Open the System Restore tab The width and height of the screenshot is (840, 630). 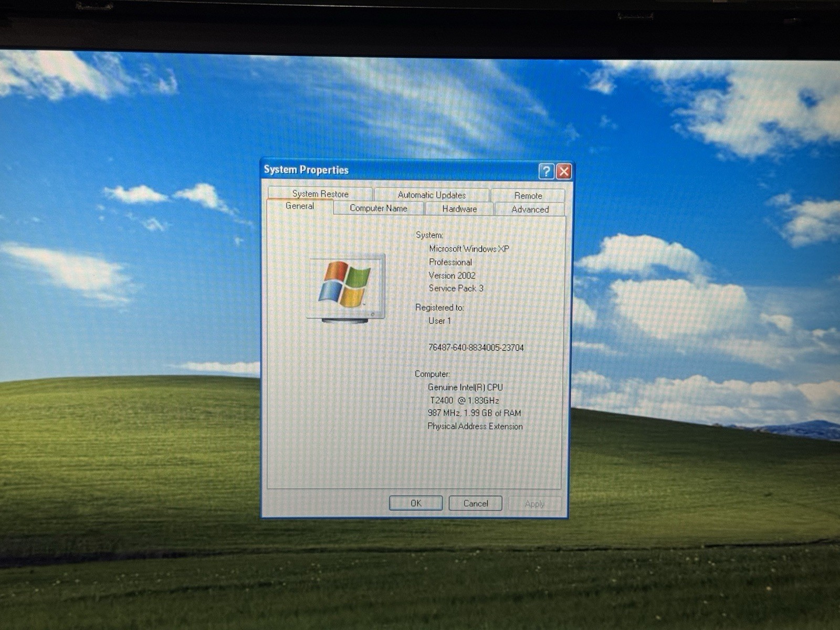(320, 194)
